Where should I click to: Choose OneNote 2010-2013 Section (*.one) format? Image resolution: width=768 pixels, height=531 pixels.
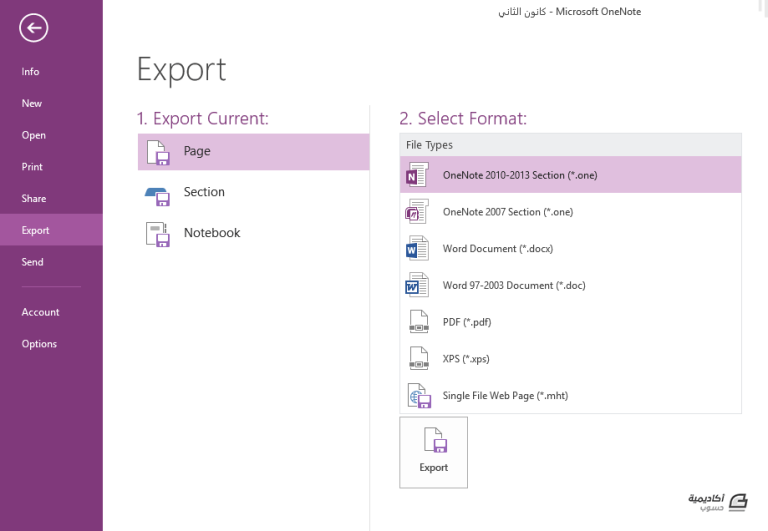pos(571,175)
